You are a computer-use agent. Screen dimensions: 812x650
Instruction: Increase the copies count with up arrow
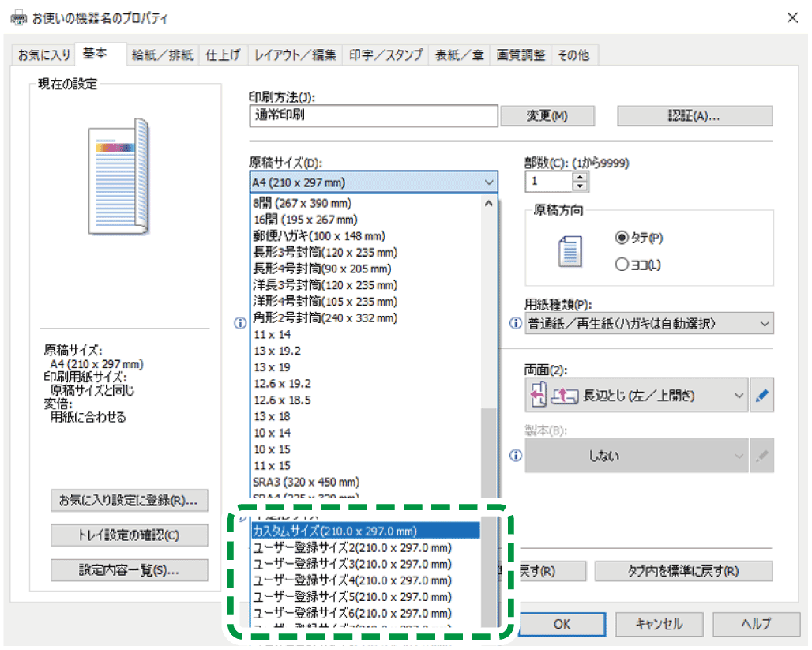[x=581, y=177]
